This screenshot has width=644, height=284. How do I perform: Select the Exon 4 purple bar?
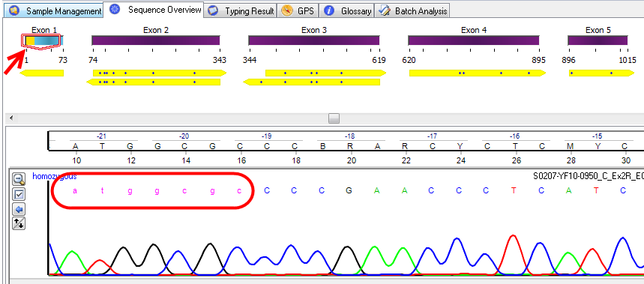pyautogui.click(x=473, y=40)
